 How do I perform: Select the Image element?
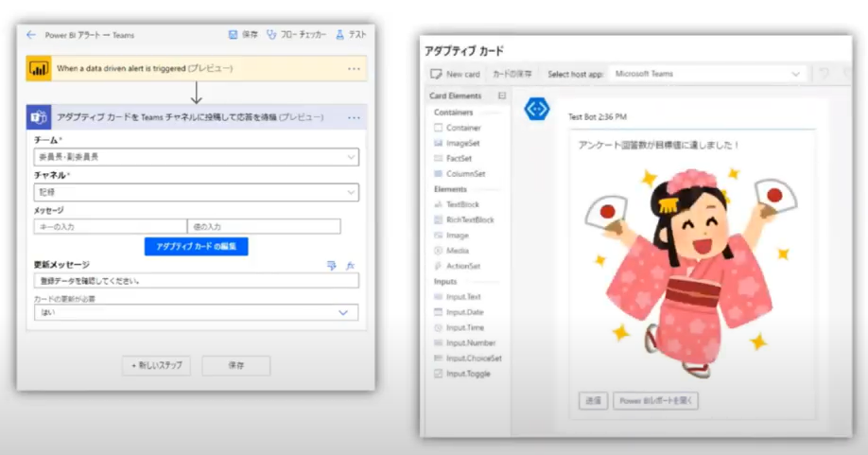451,236
